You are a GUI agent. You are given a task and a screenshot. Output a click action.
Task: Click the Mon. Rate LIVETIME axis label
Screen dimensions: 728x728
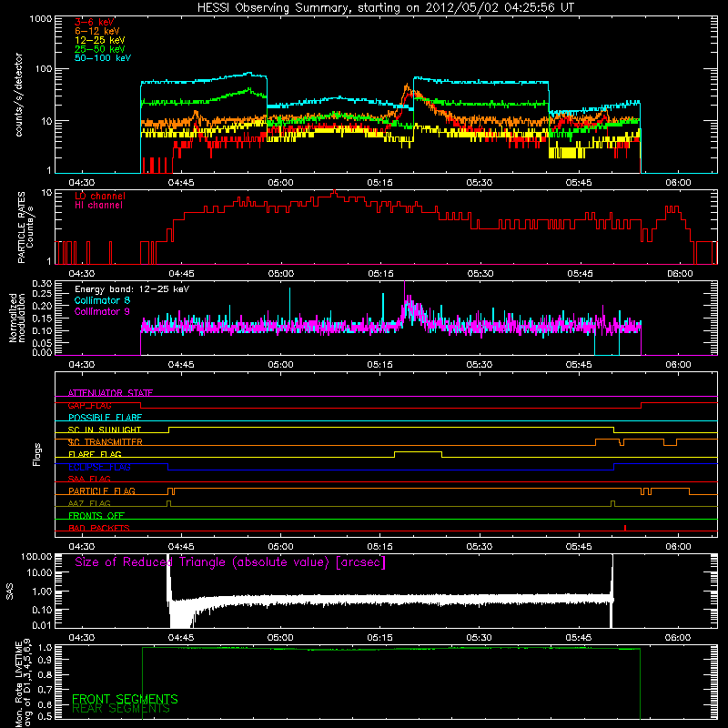(x=23, y=684)
